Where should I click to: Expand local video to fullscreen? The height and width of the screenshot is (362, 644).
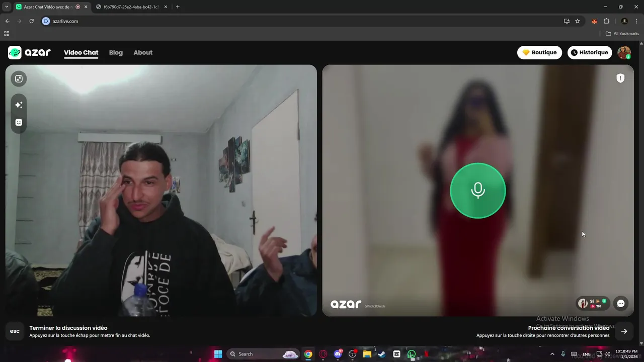coord(19,78)
